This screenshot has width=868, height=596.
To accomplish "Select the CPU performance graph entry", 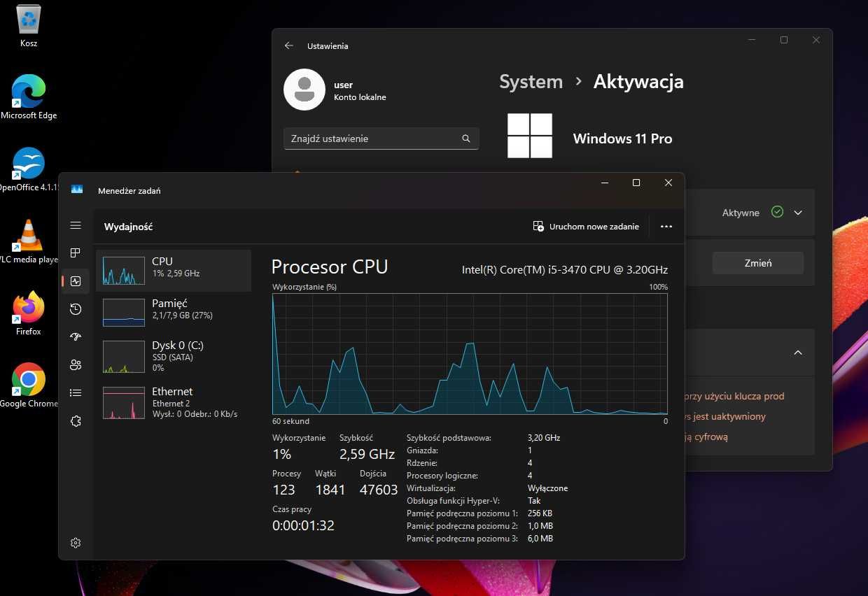I will (x=174, y=270).
